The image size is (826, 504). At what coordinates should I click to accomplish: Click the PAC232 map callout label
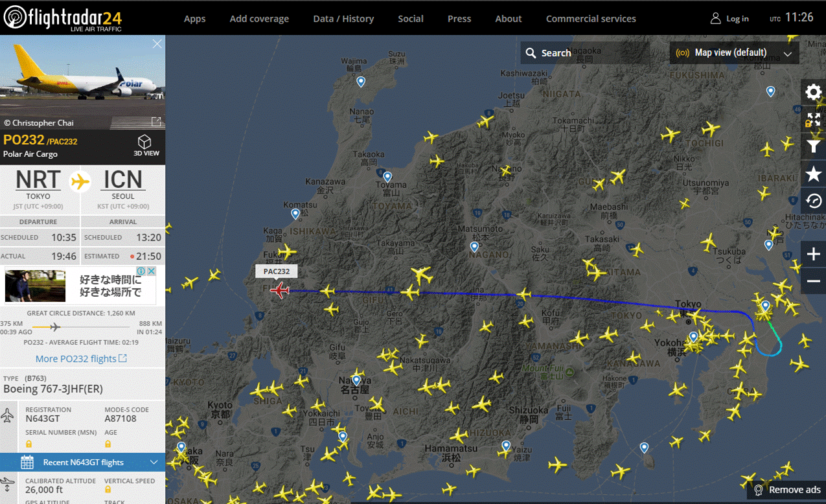pyautogui.click(x=277, y=271)
